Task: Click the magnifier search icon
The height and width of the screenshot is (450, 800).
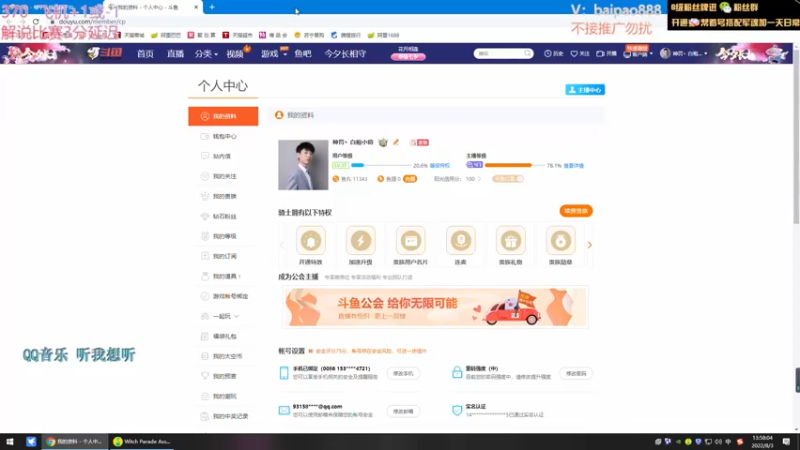Action: point(528,54)
